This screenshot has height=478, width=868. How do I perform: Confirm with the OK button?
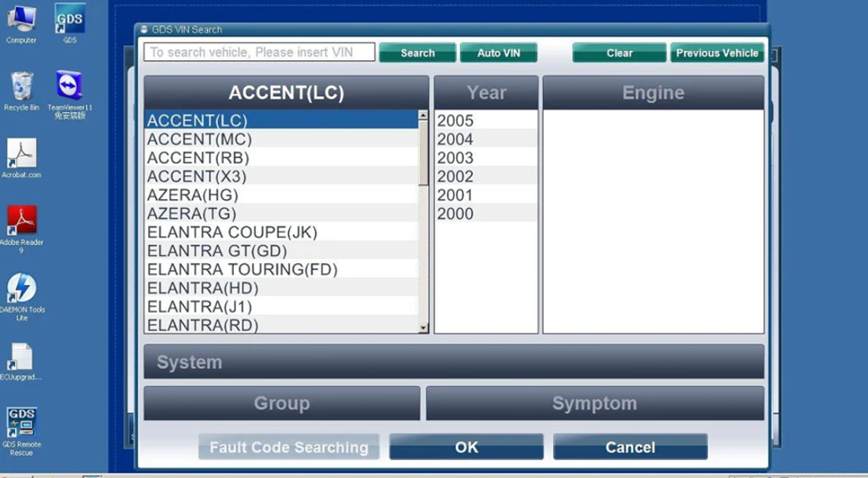coord(466,447)
